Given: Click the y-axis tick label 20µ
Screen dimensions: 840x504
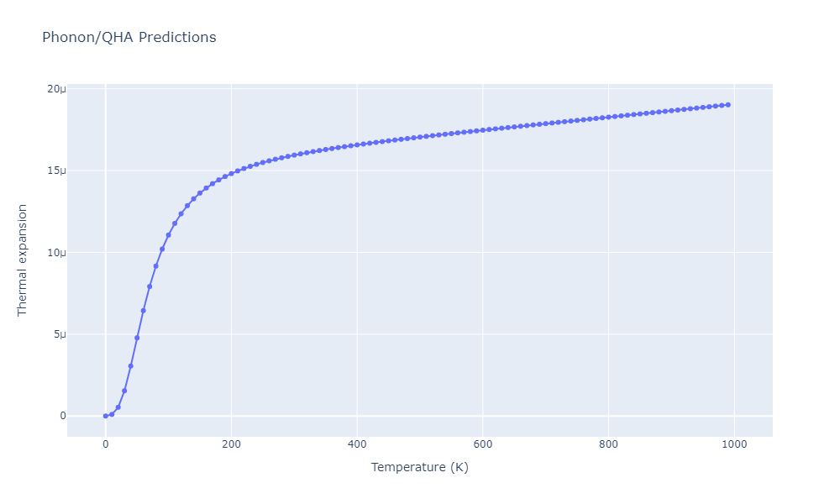Looking at the screenshot, I should (x=56, y=89).
